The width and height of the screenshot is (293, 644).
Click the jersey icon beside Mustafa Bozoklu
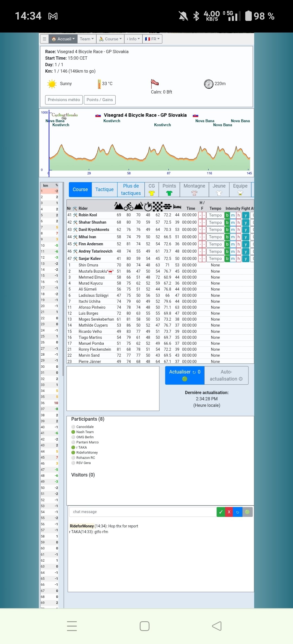click(x=110, y=271)
